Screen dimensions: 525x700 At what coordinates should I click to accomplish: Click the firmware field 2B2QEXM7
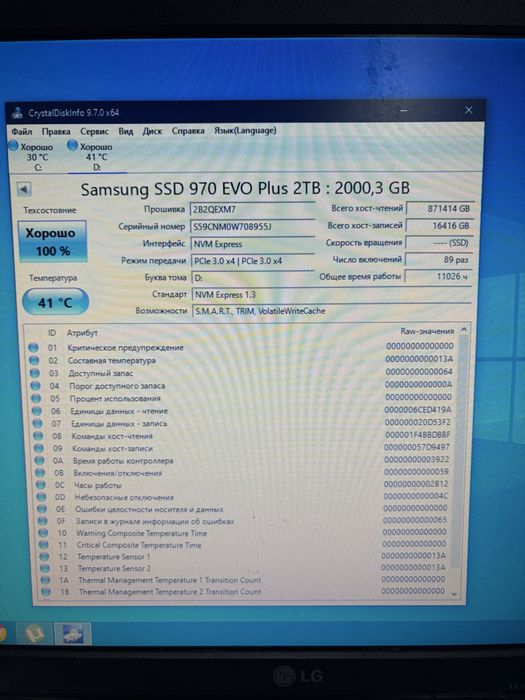[x=253, y=209]
